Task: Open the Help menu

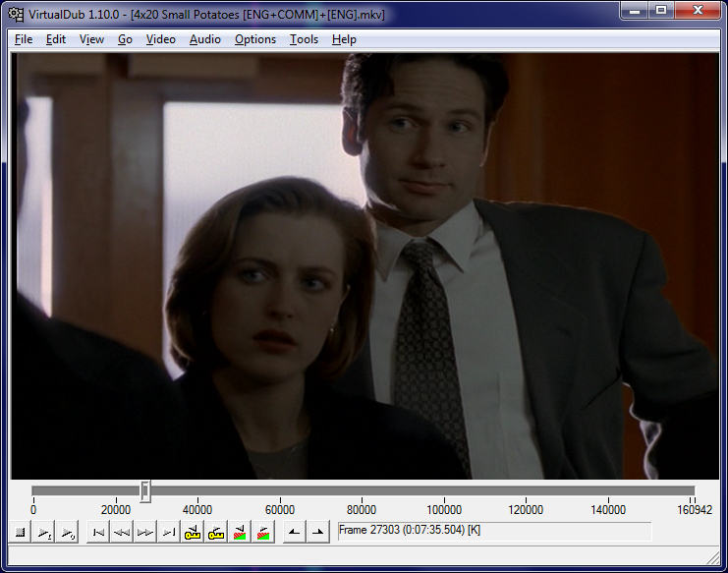Action: click(344, 39)
